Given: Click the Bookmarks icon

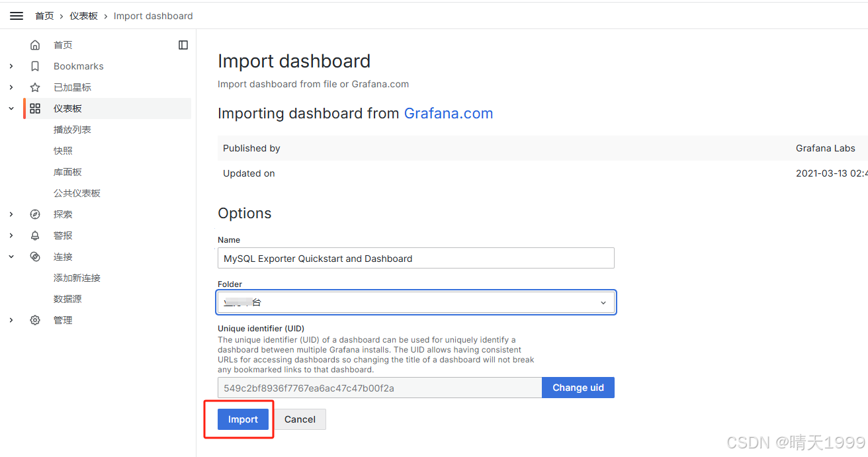Looking at the screenshot, I should pos(35,66).
